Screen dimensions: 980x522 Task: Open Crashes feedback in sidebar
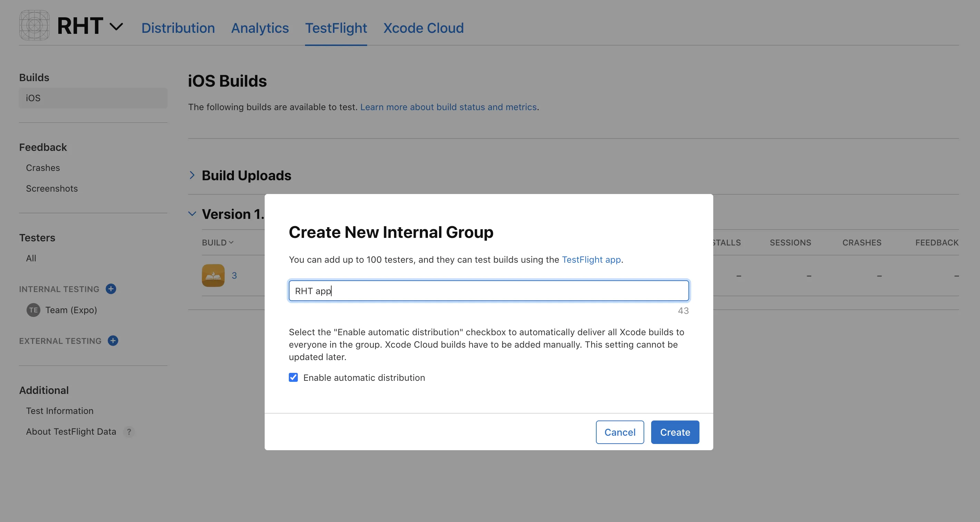(43, 168)
